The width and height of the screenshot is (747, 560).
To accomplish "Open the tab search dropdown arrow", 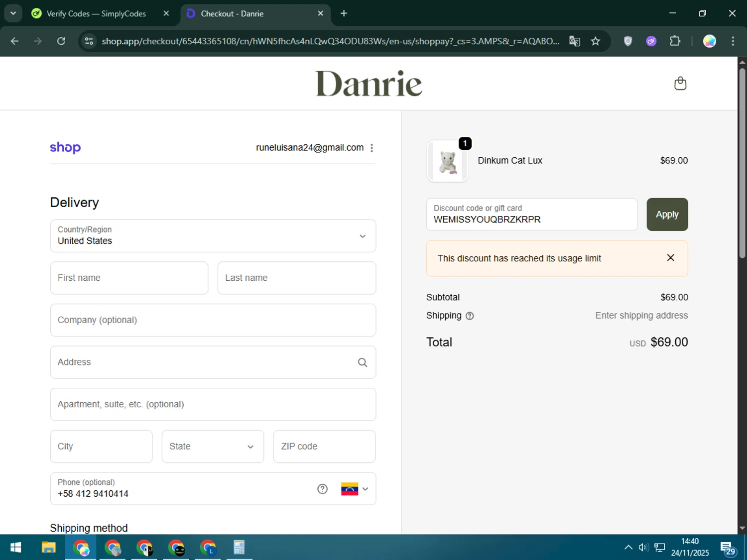I will [x=13, y=13].
